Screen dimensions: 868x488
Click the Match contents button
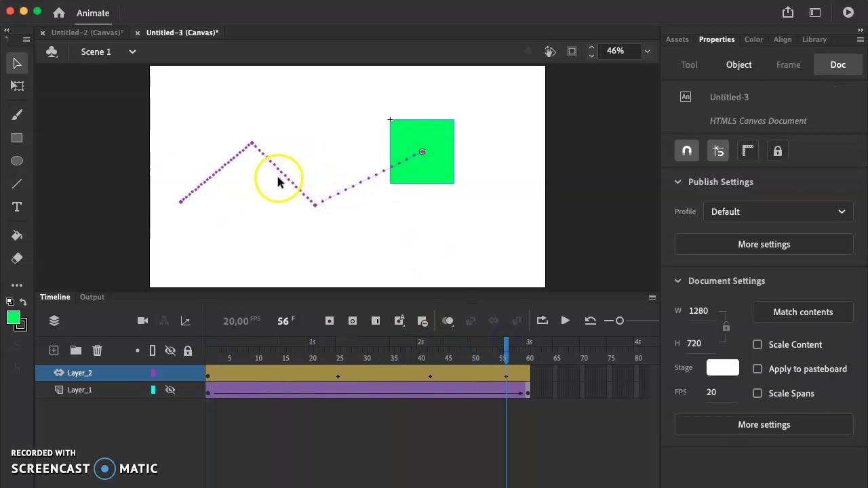coord(803,312)
